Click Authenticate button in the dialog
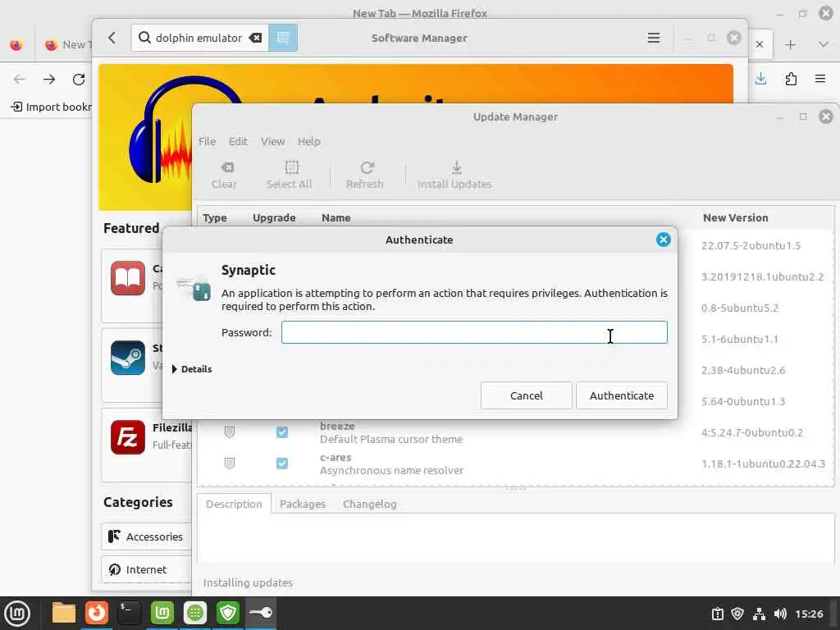 pos(622,395)
